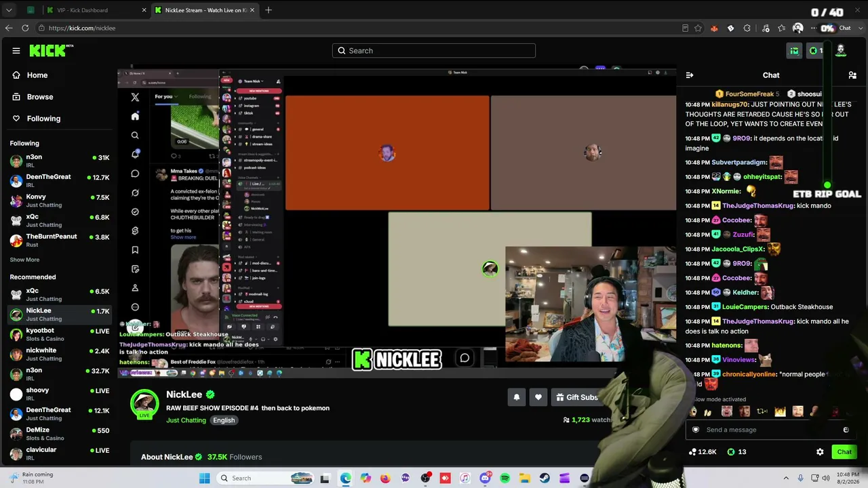Turn on notifications with bell button
Image resolution: width=868 pixels, height=488 pixels.
(x=517, y=397)
